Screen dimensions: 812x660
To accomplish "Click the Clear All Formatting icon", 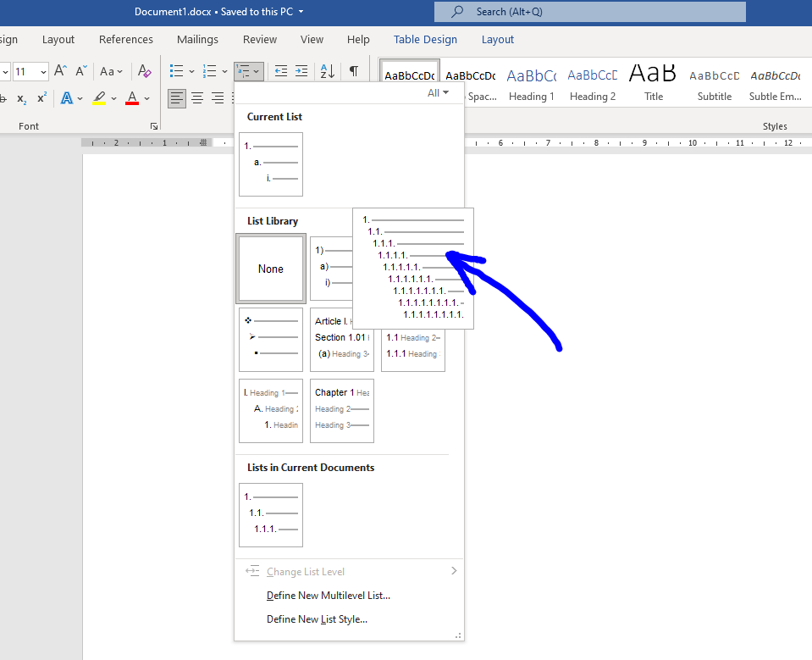I will tap(145, 71).
